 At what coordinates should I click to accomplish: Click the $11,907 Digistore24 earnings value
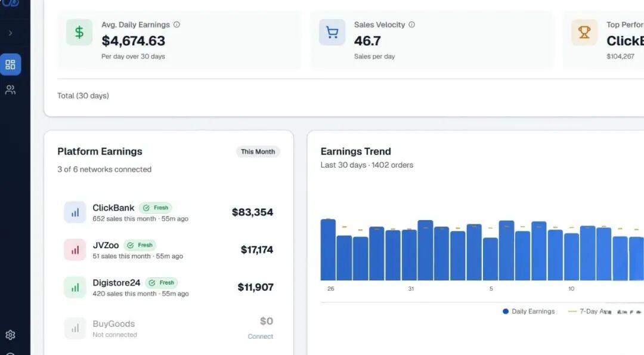tap(255, 287)
